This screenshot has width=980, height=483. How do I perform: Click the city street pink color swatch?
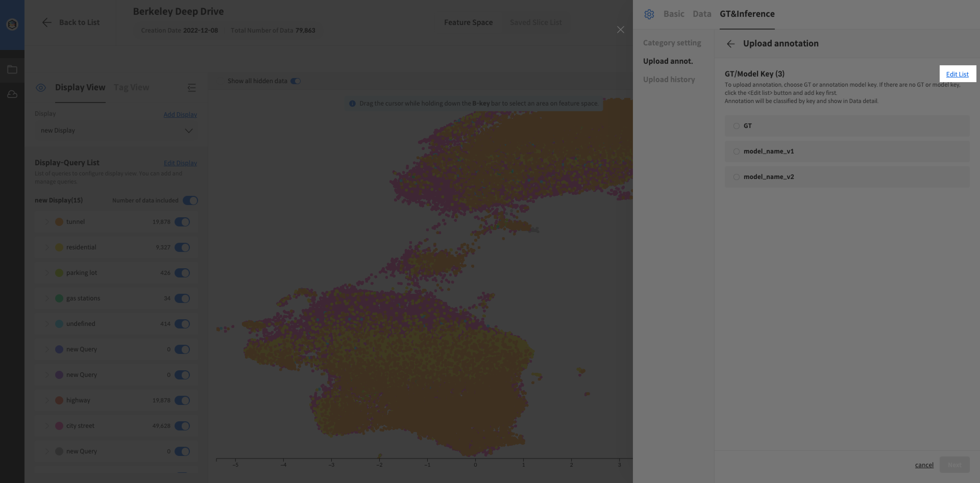59,426
